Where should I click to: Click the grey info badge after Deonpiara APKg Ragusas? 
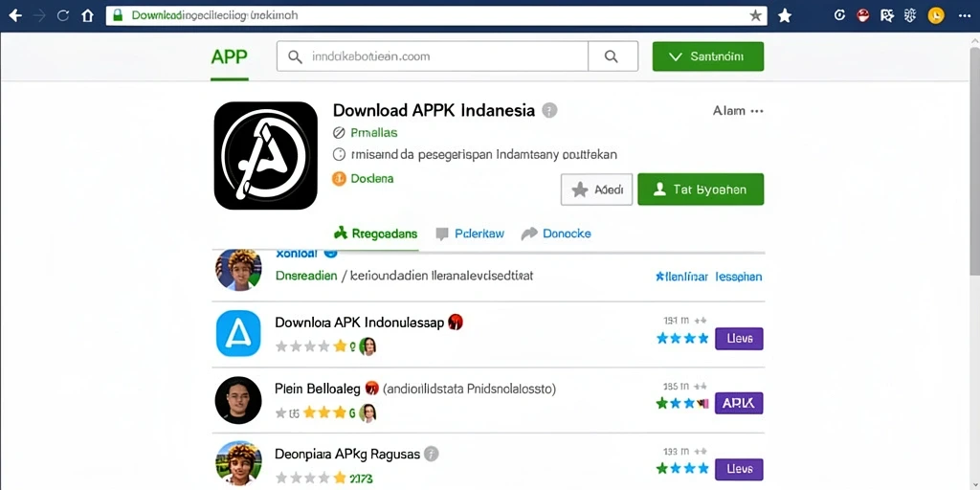coord(432,454)
